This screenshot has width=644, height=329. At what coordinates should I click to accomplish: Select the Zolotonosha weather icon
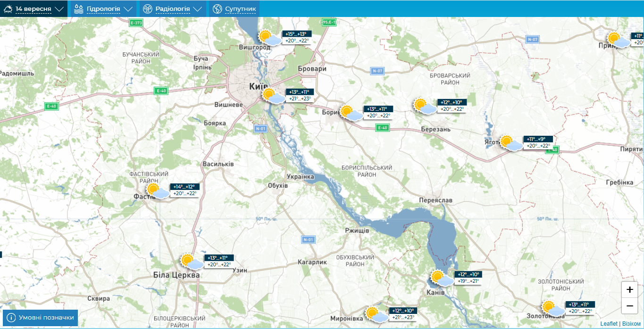(x=552, y=308)
